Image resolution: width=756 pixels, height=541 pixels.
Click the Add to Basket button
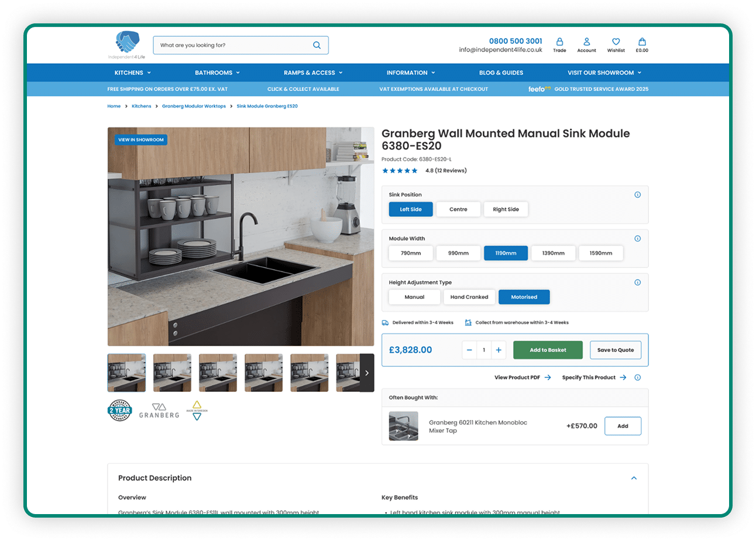[548, 350]
